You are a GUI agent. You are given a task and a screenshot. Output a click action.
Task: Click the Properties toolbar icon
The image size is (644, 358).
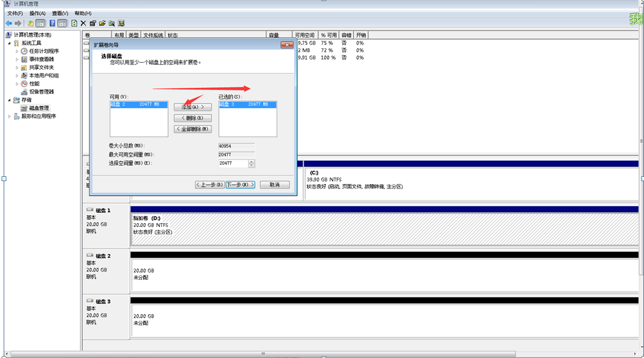(x=93, y=23)
